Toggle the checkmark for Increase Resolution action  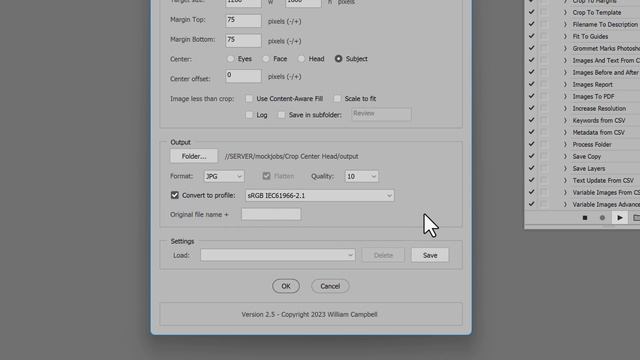click(x=531, y=108)
